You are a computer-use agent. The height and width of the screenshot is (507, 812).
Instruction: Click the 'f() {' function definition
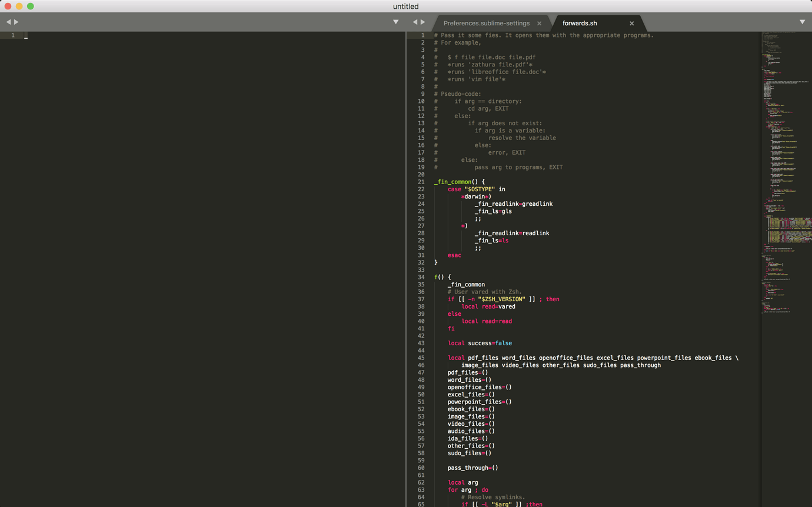442,277
